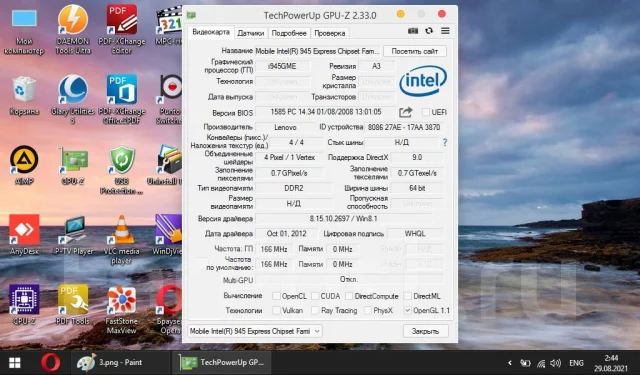Image resolution: width=640 pixels, height=375 pixels.
Task: Click the Multi-GPU Откл. value
Action: tap(349, 280)
